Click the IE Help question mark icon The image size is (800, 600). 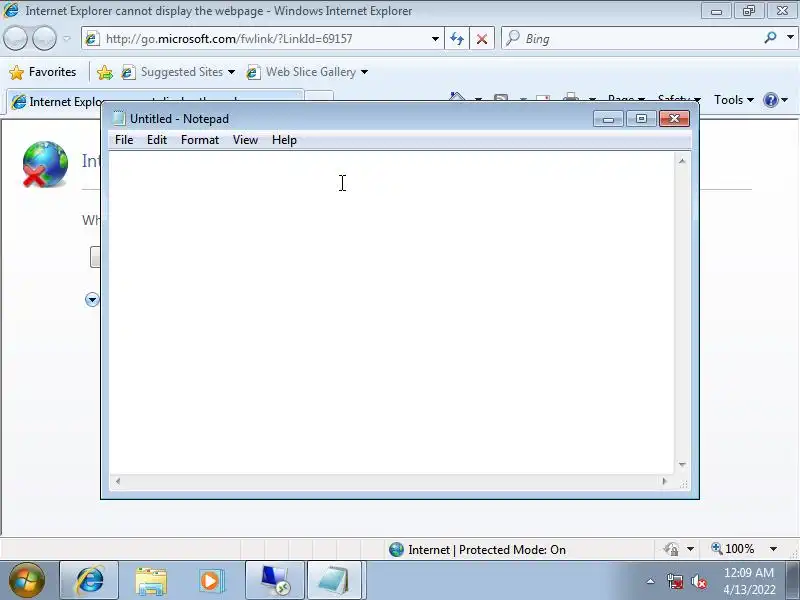770,99
